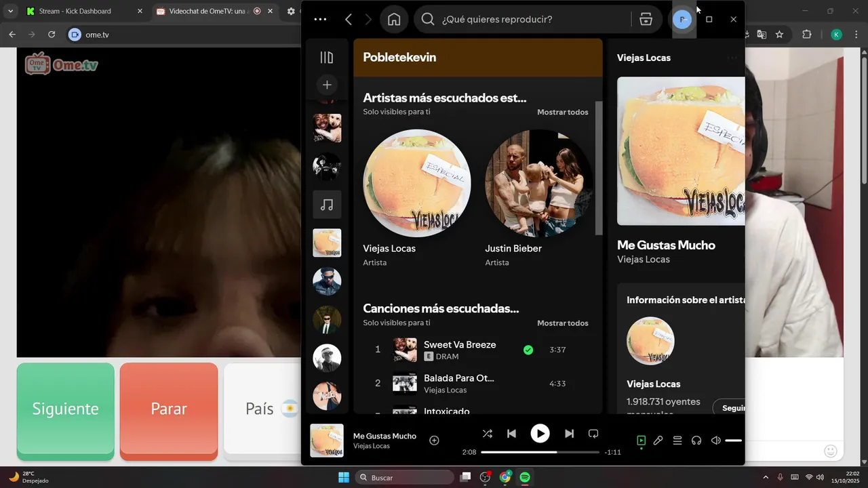Seek within the song progress bar

pyautogui.click(x=540, y=452)
